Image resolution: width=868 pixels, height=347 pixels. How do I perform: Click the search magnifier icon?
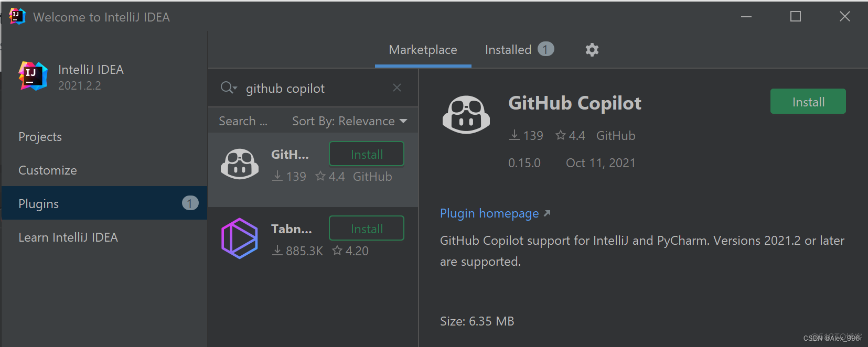(x=227, y=87)
